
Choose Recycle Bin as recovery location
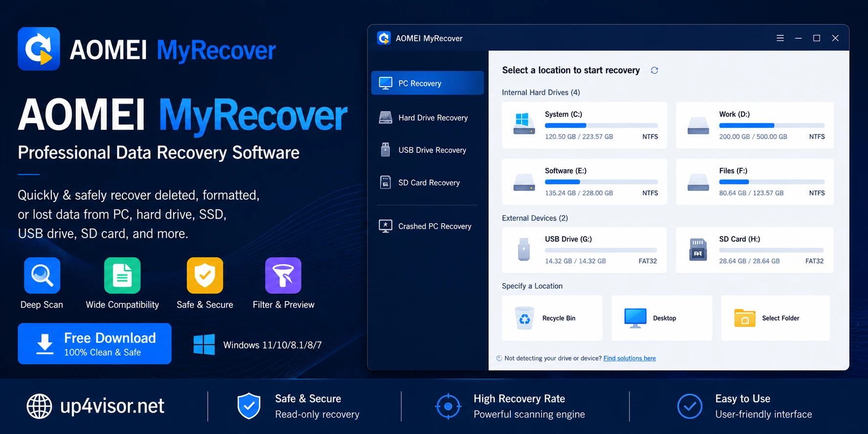552,318
